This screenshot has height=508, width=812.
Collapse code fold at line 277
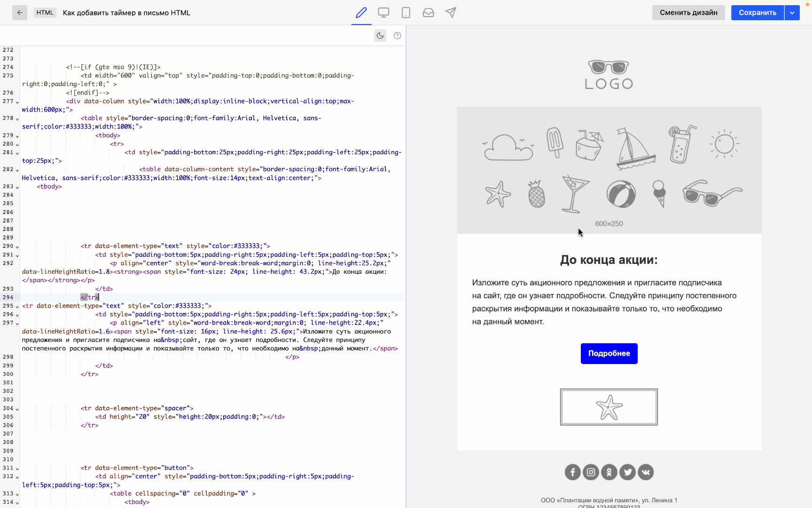click(x=17, y=102)
